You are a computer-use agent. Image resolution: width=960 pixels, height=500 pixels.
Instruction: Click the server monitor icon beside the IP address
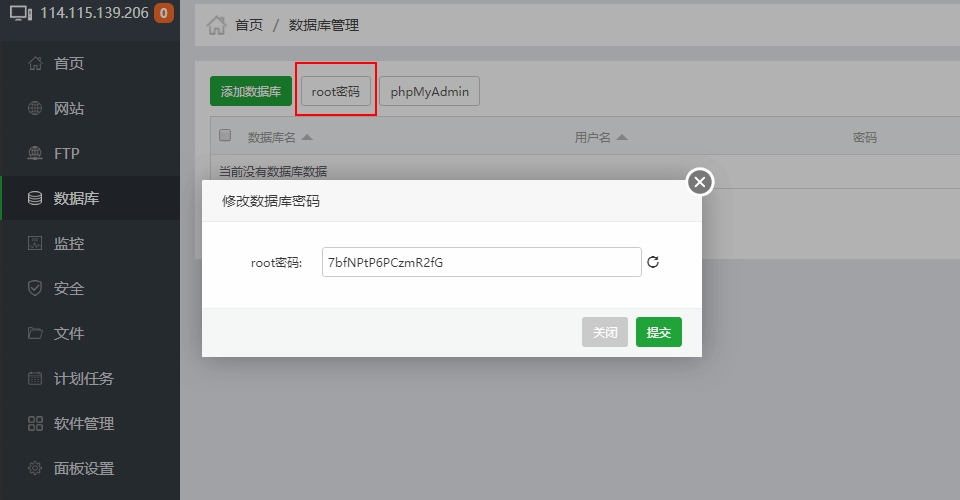pos(21,13)
